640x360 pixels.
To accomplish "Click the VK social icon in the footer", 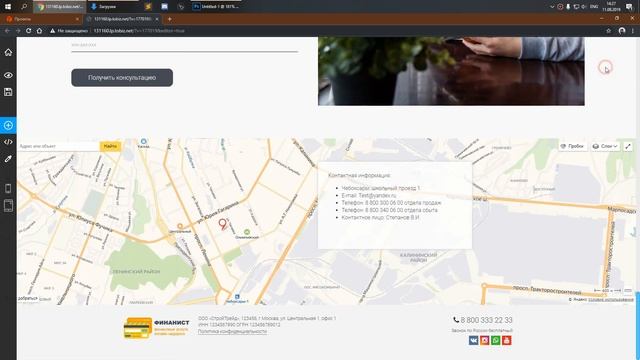I will coord(473,340).
